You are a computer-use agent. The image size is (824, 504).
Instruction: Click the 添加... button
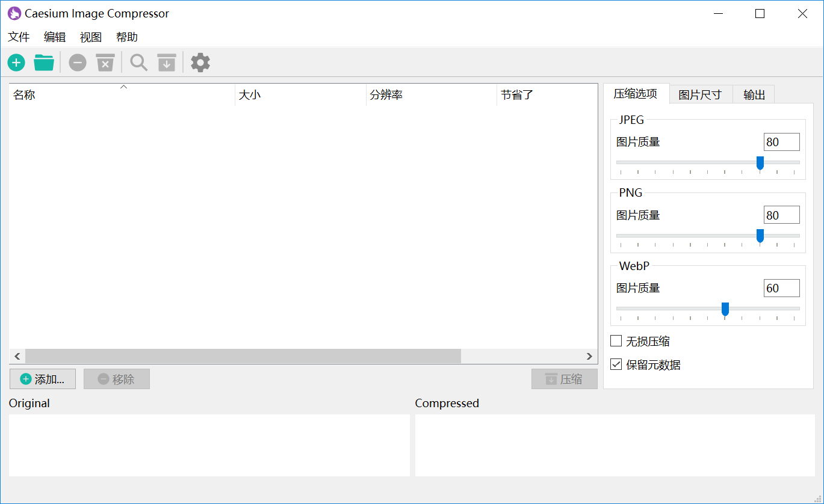click(43, 379)
